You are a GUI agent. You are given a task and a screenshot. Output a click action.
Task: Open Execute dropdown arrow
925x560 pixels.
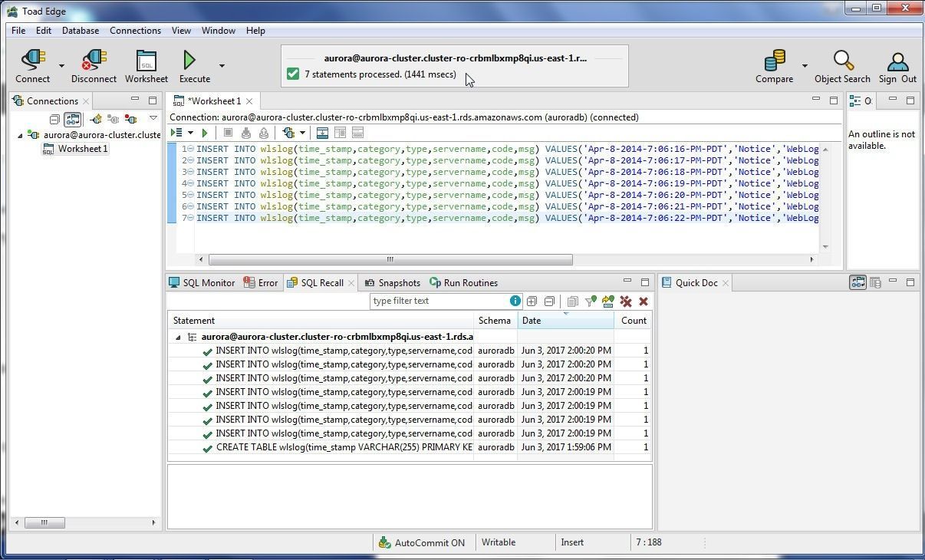pyautogui.click(x=222, y=65)
